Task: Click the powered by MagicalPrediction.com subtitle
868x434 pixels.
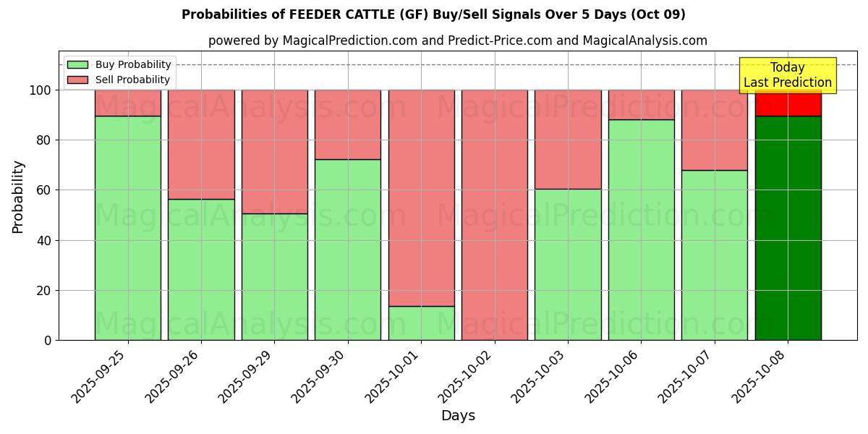Action: coord(457,41)
